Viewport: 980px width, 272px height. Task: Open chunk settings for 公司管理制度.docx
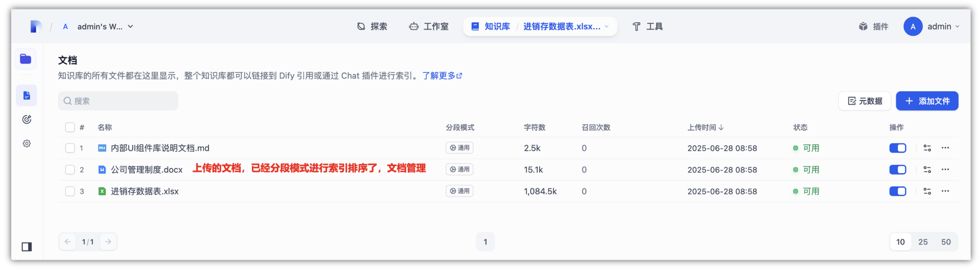click(927, 170)
